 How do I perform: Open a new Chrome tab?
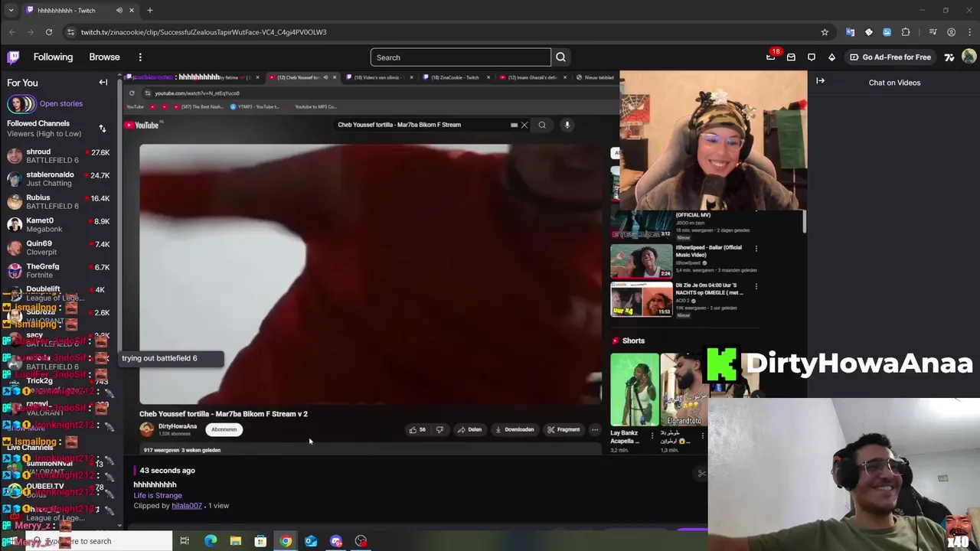coord(150,10)
